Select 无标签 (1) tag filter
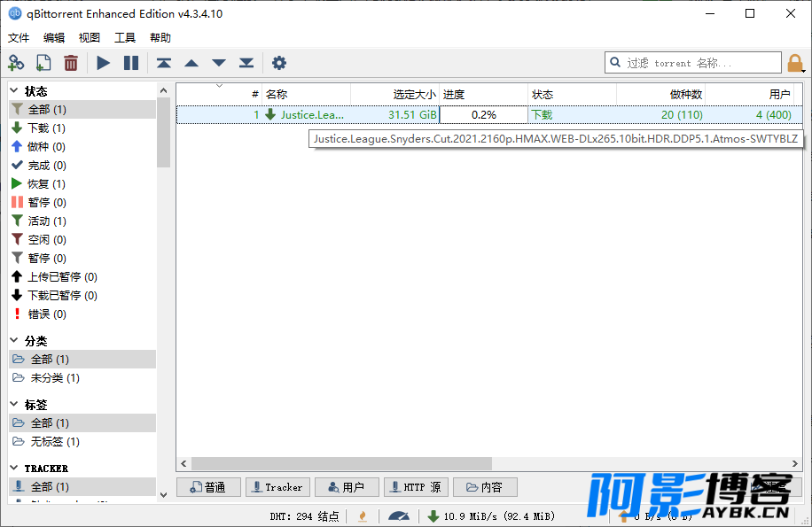Screen dimensions: 812x527 (x=82, y=441)
